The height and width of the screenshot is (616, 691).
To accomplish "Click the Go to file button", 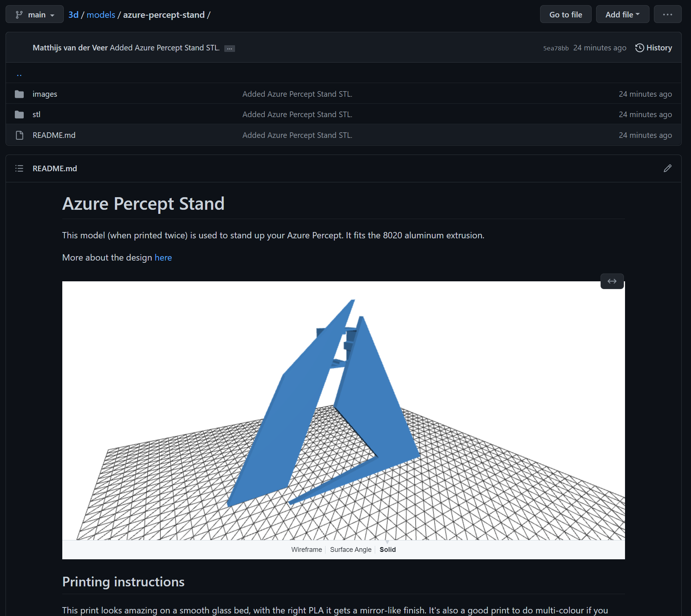I will coord(565,14).
